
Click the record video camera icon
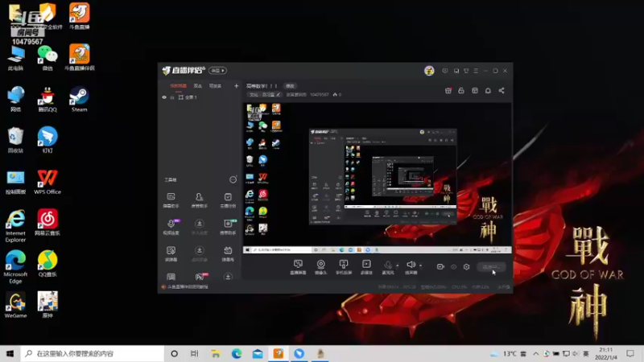[x=440, y=267]
